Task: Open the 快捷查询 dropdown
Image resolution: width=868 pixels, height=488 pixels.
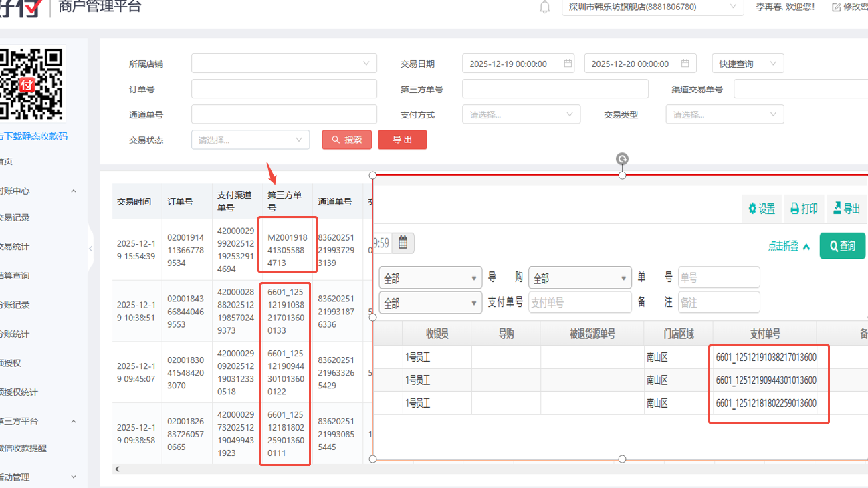Action: (747, 64)
